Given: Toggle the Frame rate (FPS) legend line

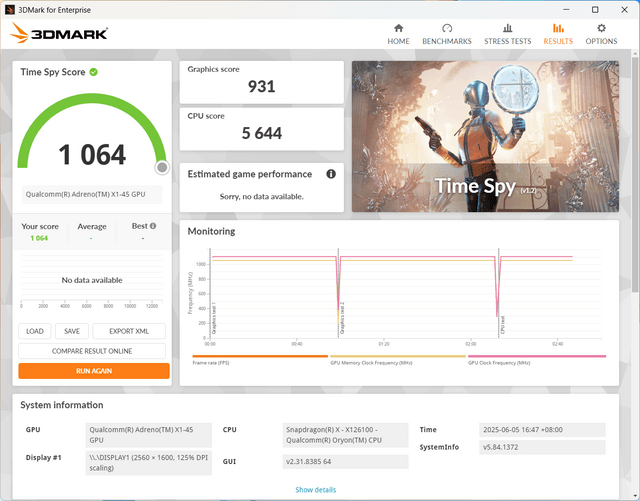Looking at the screenshot, I should point(260,356).
